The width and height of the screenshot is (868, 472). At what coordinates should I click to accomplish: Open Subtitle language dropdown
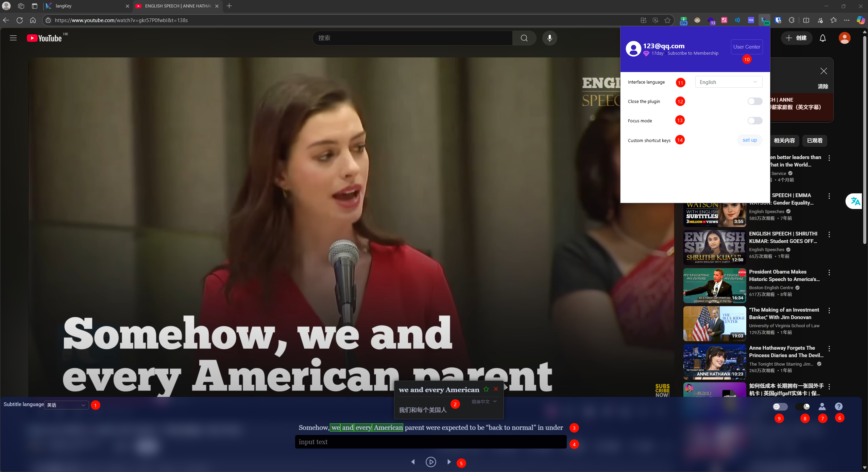pyautogui.click(x=67, y=405)
